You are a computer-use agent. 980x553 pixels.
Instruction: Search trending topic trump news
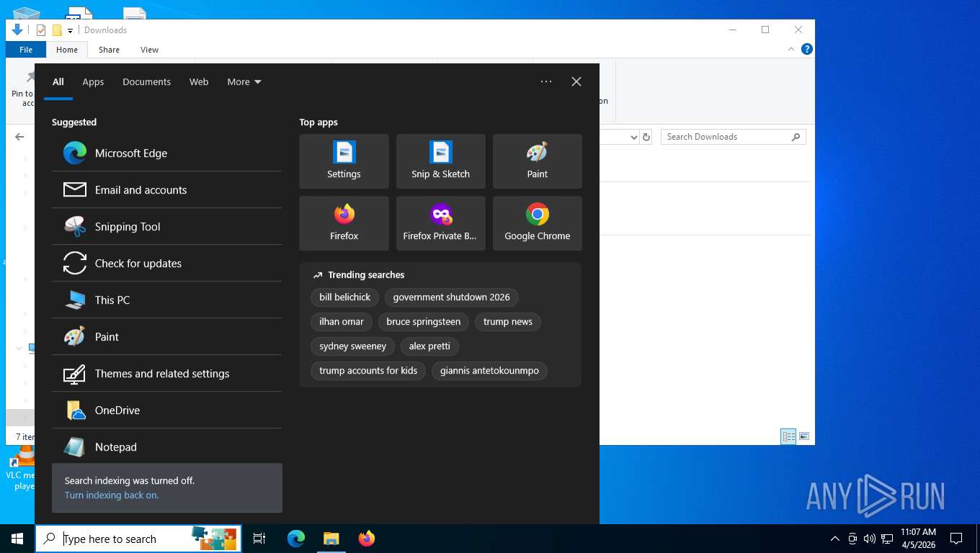pyautogui.click(x=507, y=321)
